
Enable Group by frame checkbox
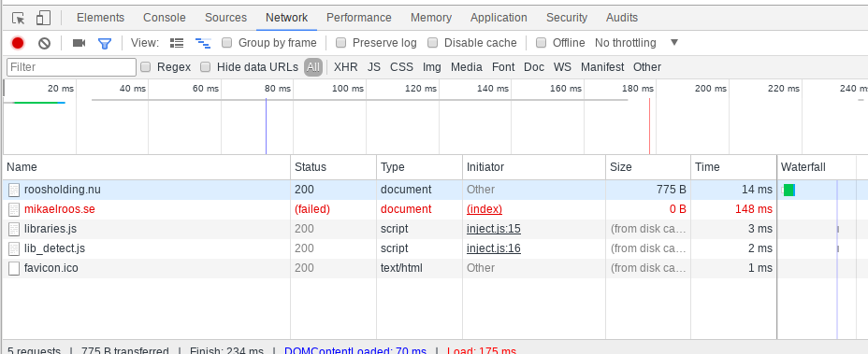tap(226, 43)
